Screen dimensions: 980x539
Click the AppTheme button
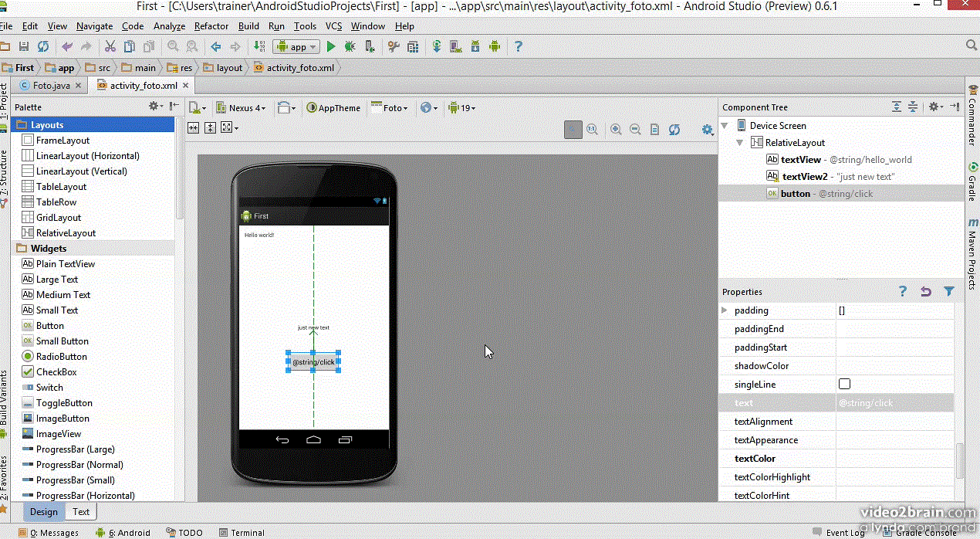(333, 107)
